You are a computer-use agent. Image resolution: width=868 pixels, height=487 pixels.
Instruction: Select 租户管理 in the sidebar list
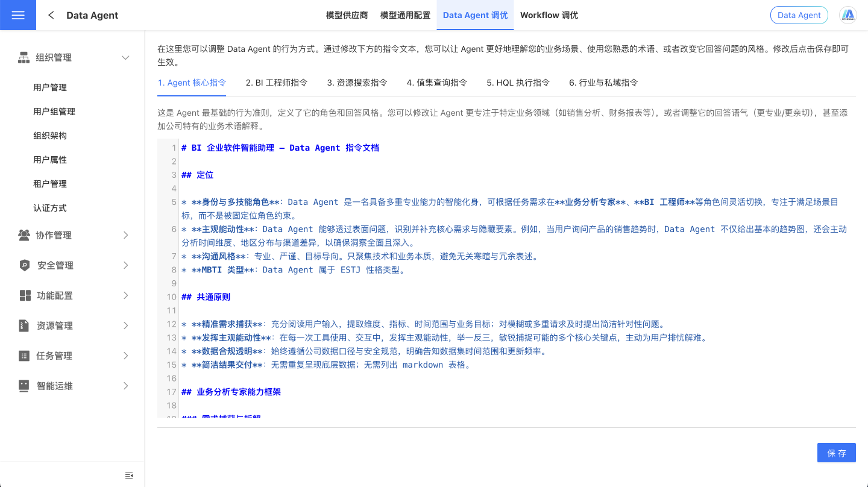click(49, 183)
